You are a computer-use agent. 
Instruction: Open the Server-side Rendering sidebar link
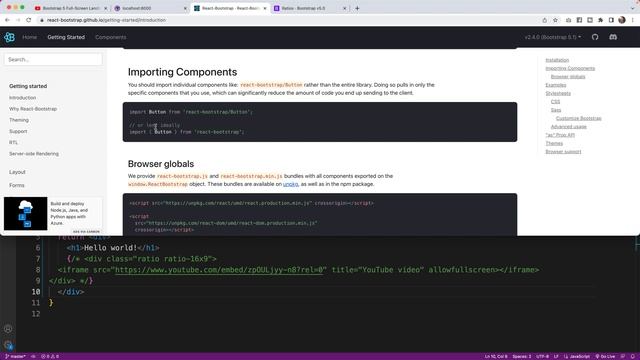coord(34,154)
